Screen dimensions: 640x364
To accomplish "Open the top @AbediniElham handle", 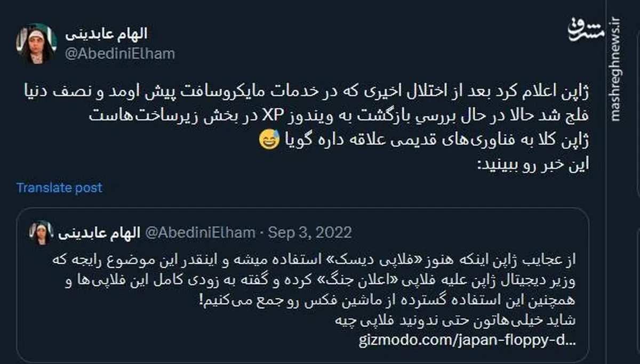I will [119, 54].
